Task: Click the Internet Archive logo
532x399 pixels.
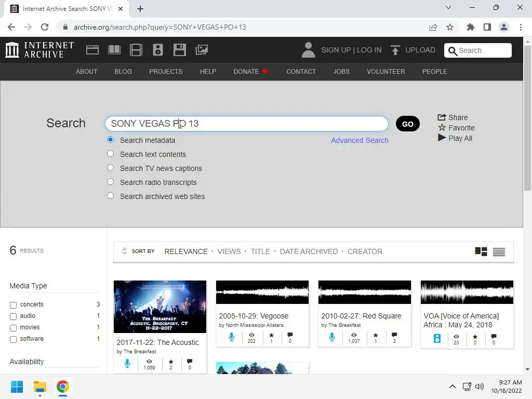Action: [39, 50]
